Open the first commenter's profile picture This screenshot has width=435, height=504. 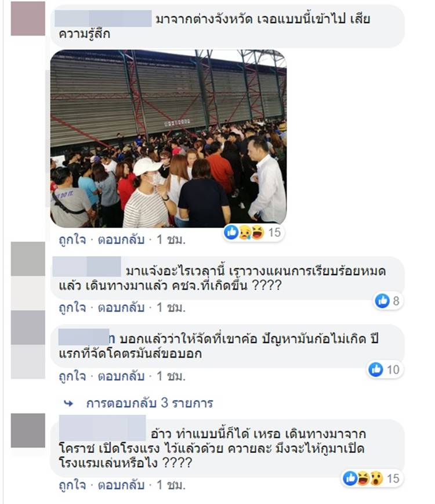tap(28, 19)
